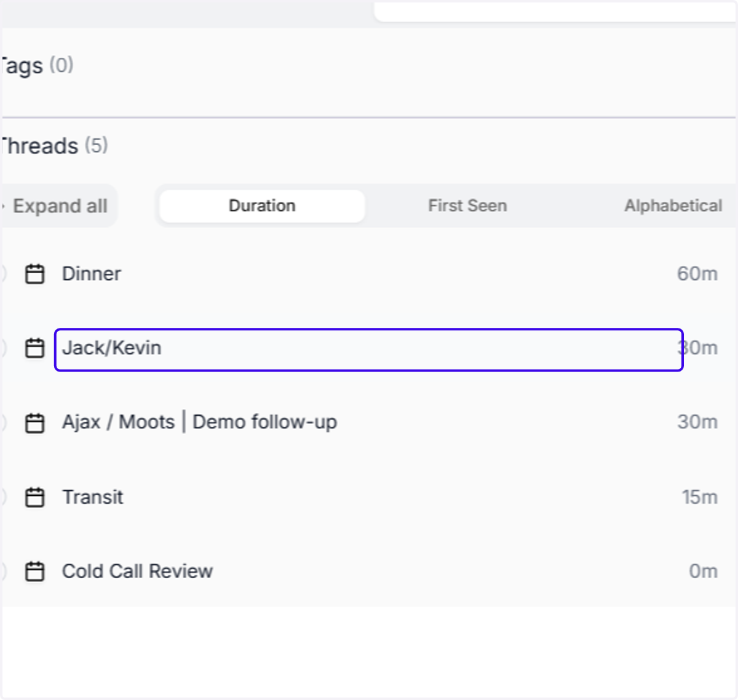This screenshot has height=700, width=738.
Task: Open the Cold Call Review thread
Action: tap(137, 571)
